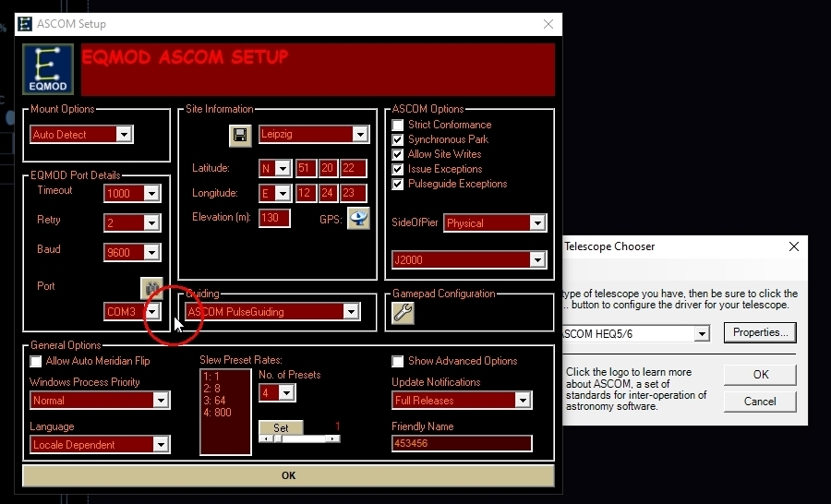Viewport: 831px width, 504px height.
Task: Open the J2000 epoch dropdown
Action: 537,259
